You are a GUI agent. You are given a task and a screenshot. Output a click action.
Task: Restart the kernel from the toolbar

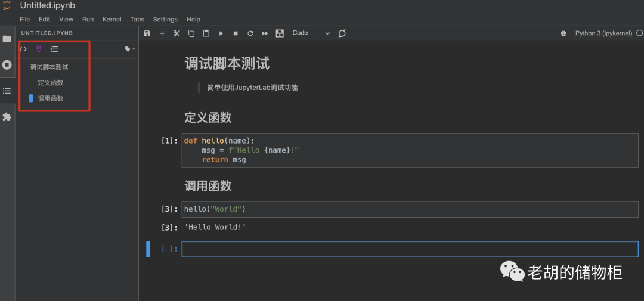250,33
